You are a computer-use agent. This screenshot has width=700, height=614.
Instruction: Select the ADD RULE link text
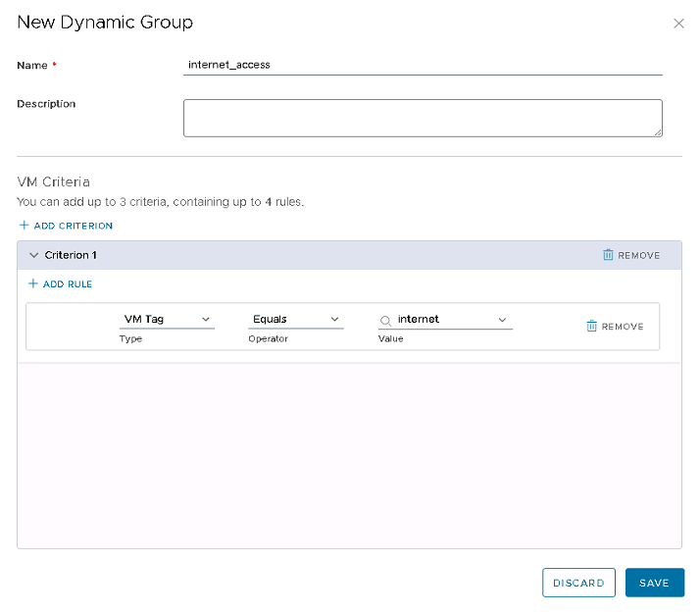click(68, 284)
